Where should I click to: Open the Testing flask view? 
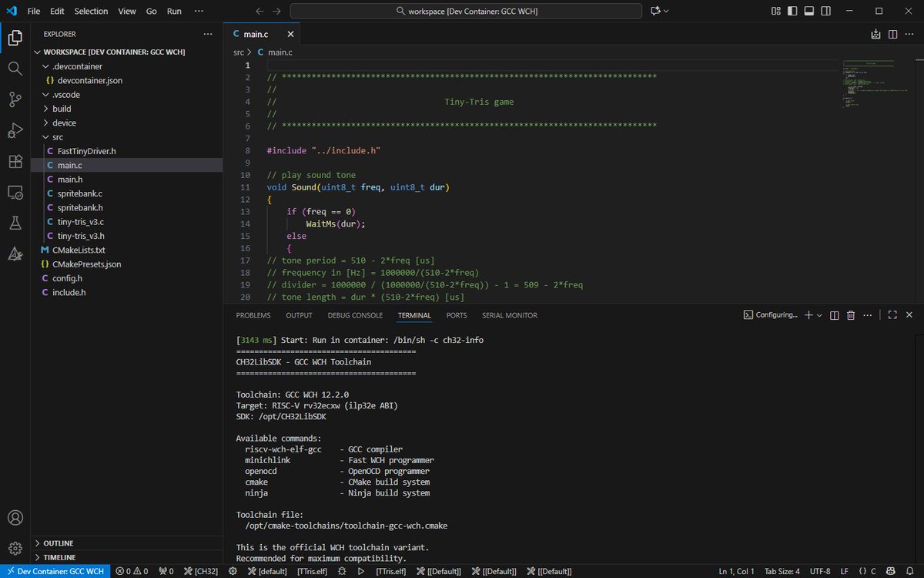pos(15,223)
